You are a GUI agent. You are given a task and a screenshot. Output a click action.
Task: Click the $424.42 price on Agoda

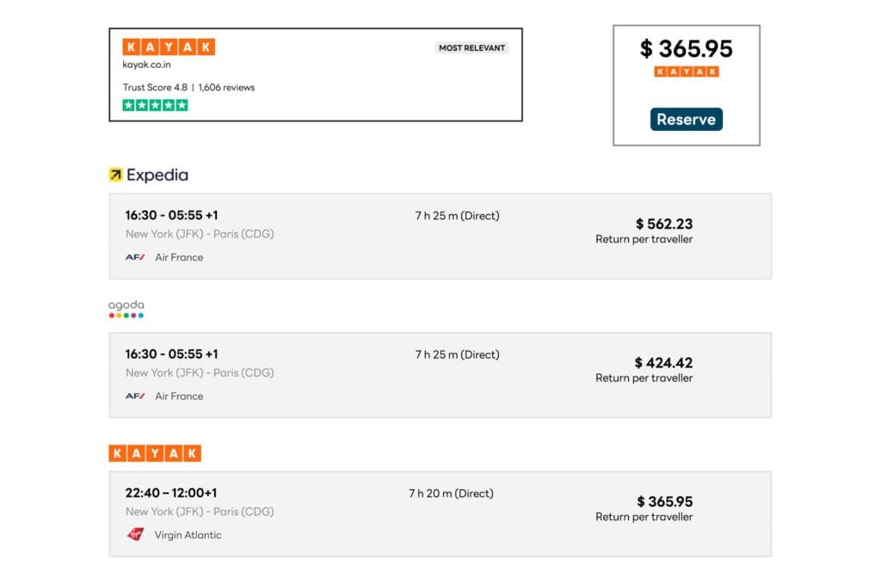pos(663,363)
